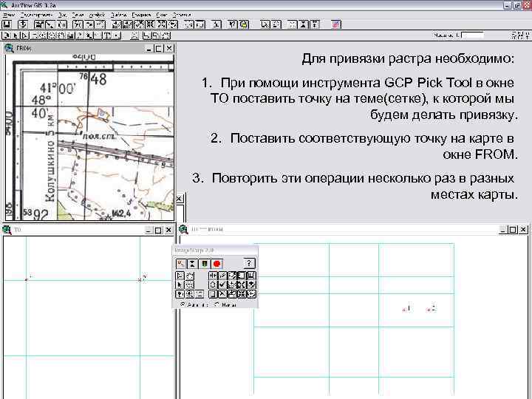Click the hourglass icon in the main toolbar
The width and height of the screenshot is (532, 399).
pos(304,24)
